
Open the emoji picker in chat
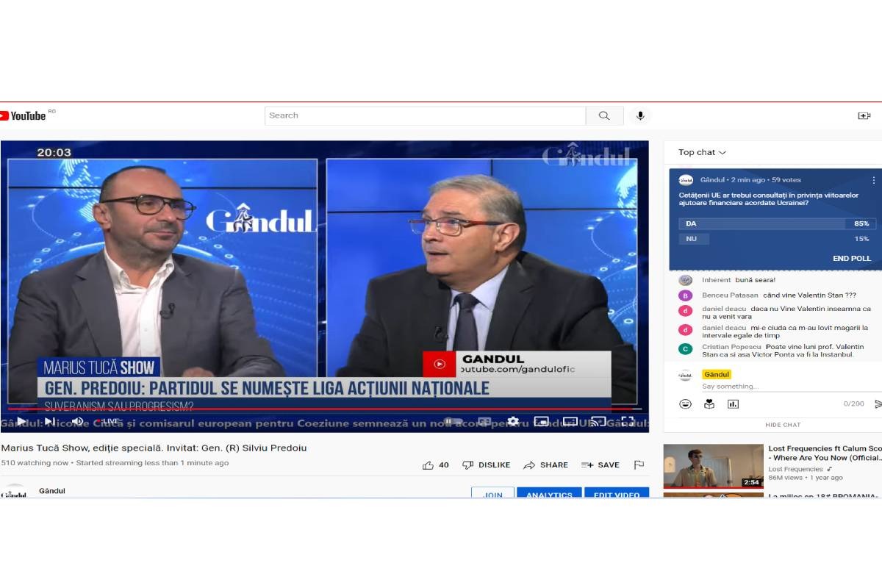coord(685,404)
